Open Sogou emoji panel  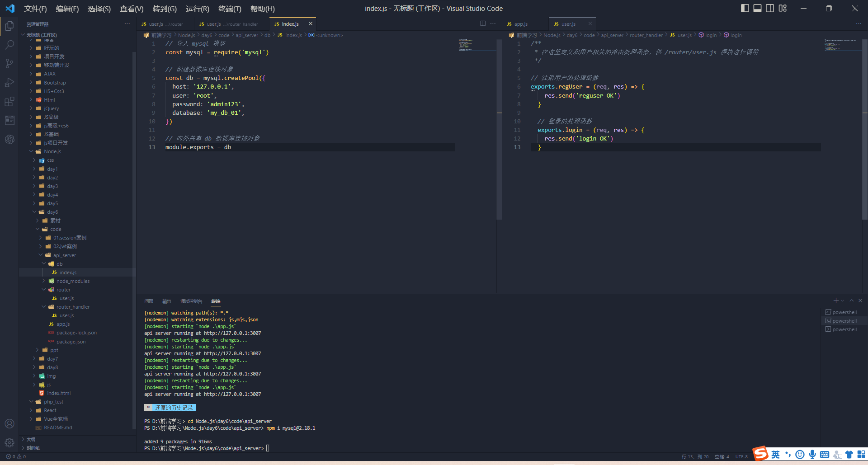point(800,455)
